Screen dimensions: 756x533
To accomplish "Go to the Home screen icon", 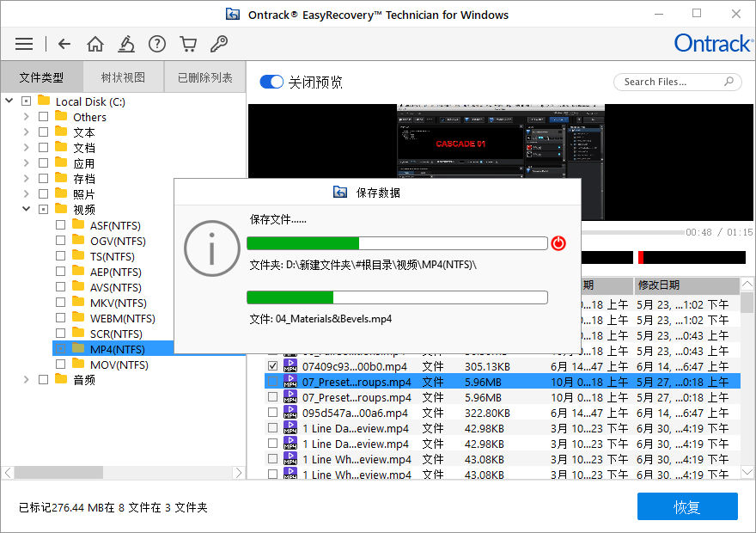I will point(95,44).
